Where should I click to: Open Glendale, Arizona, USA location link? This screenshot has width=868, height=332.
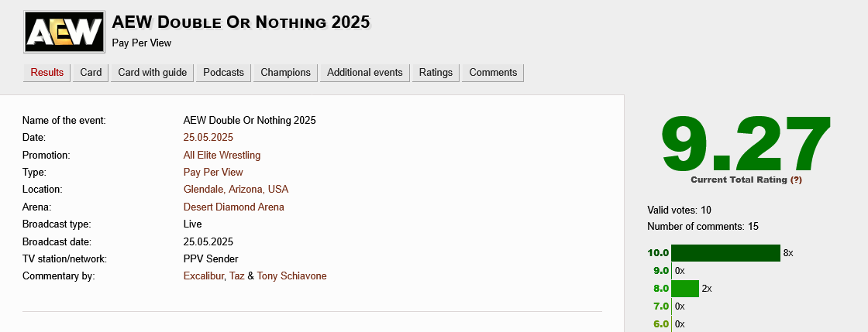(236, 190)
